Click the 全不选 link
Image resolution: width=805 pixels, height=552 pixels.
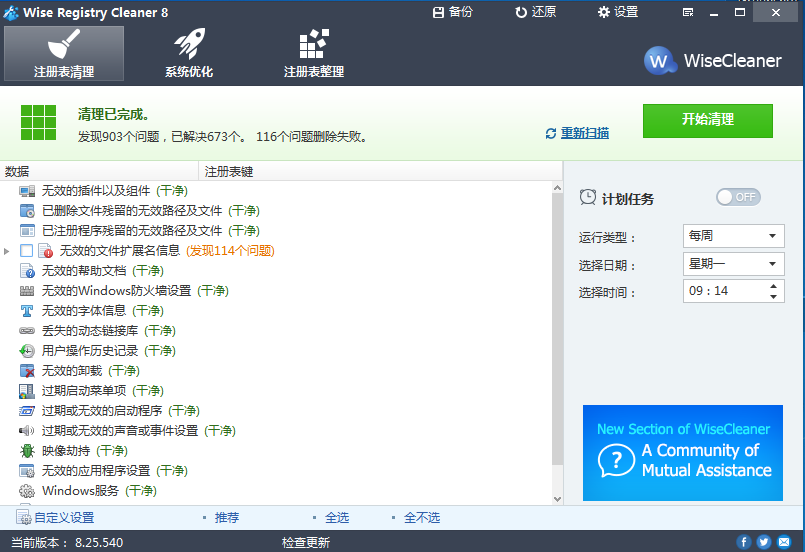pyautogui.click(x=422, y=518)
